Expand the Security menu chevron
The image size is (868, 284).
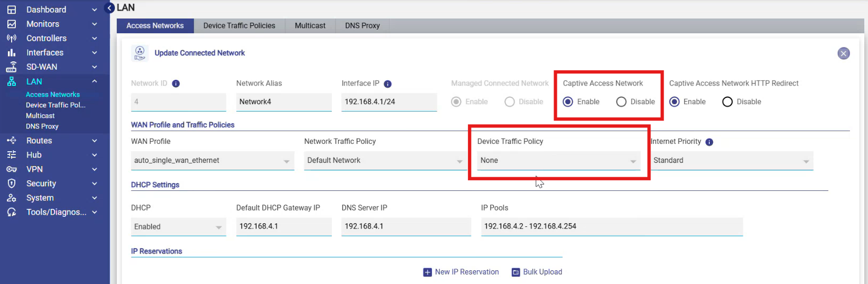pyautogui.click(x=95, y=184)
